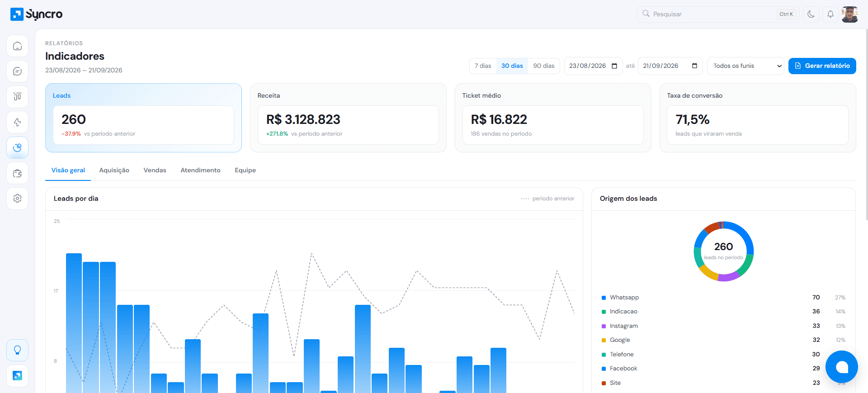
Task: Open the kanban pipeline sidebar icon
Action: [18, 97]
